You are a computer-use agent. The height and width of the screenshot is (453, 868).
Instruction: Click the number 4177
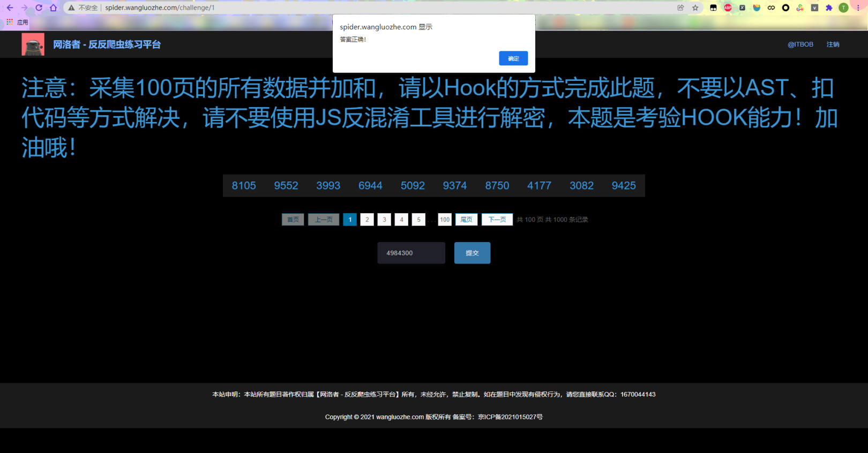point(539,186)
